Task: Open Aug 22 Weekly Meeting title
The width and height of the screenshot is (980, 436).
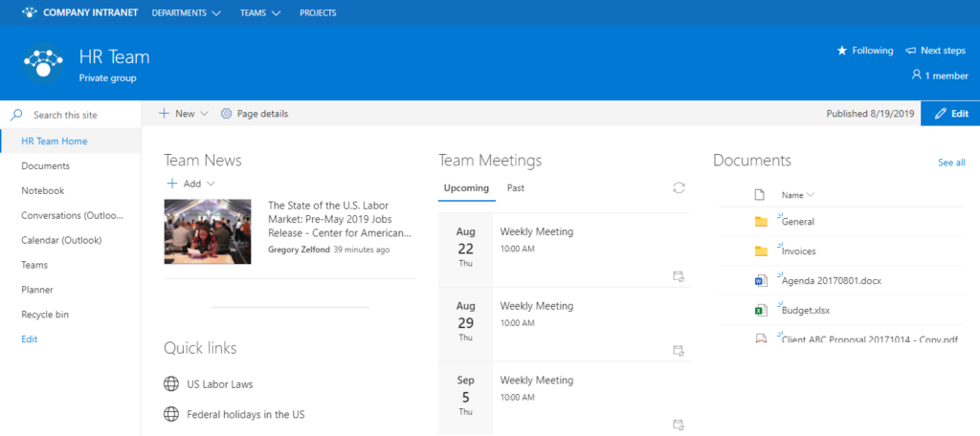Action: (x=536, y=231)
